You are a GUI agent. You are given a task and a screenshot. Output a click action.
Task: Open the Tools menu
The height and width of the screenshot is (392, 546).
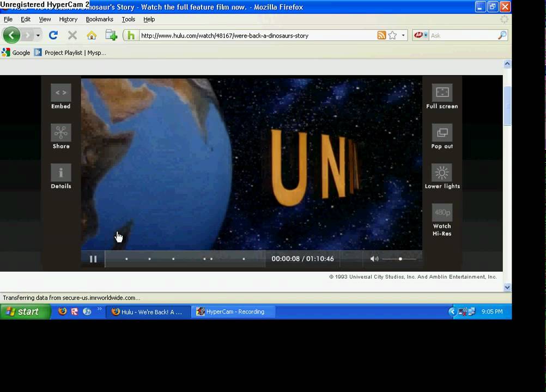(x=129, y=19)
